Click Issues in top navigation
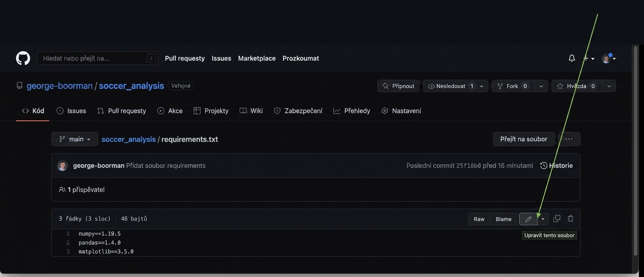 pos(222,58)
